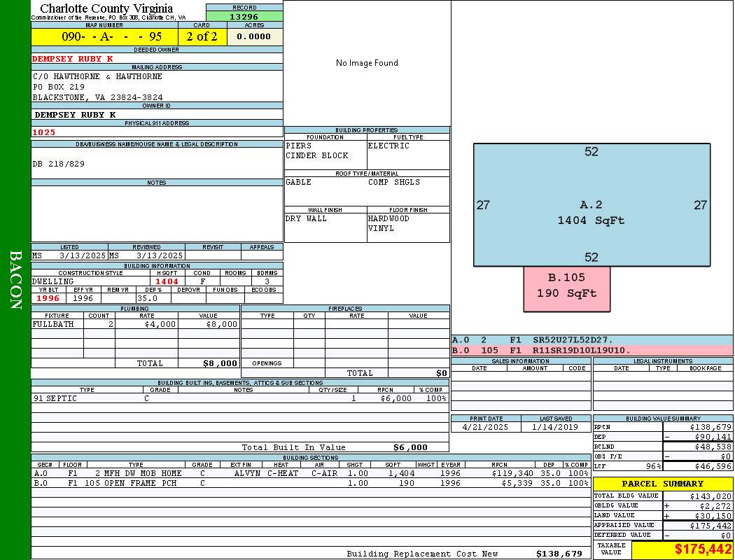Click the 'No Image Found' photo placeholder
The height and width of the screenshot is (560, 735).
[366, 63]
